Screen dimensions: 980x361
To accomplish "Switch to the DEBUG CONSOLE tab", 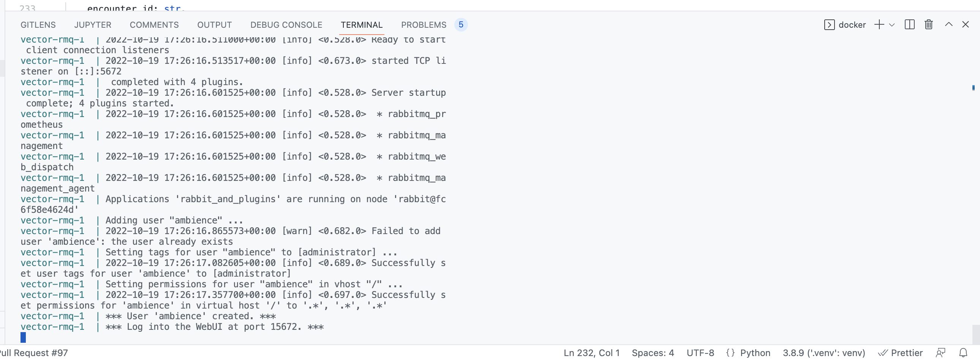I will click(x=286, y=25).
